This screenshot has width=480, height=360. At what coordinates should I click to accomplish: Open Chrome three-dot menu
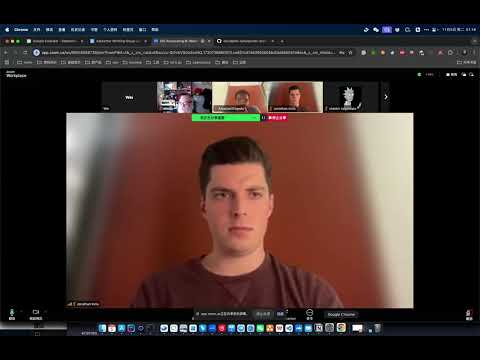coord(474,53)
